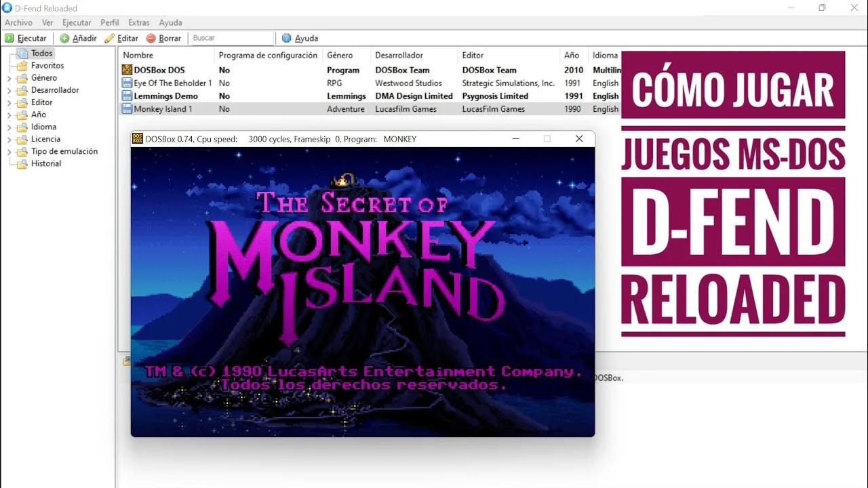Minimize the DOSBox window
This screenshot has width=868, height=488.
pos(516,138)
